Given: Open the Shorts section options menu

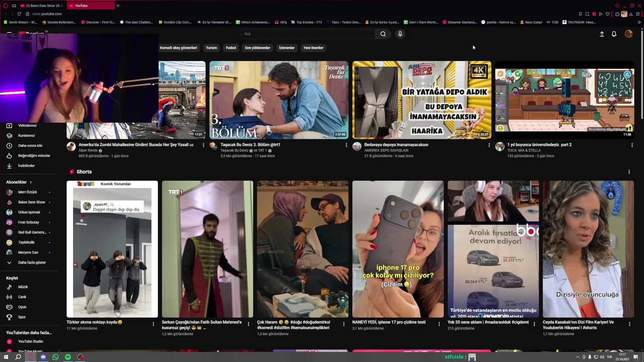Looking at the screenshot, I should [629, 172].
